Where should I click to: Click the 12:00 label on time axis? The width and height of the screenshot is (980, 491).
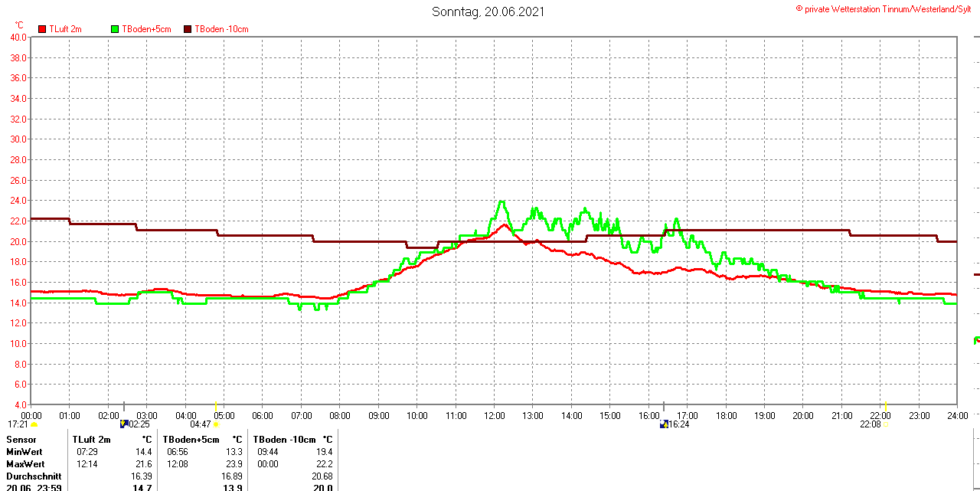(495, 416)
